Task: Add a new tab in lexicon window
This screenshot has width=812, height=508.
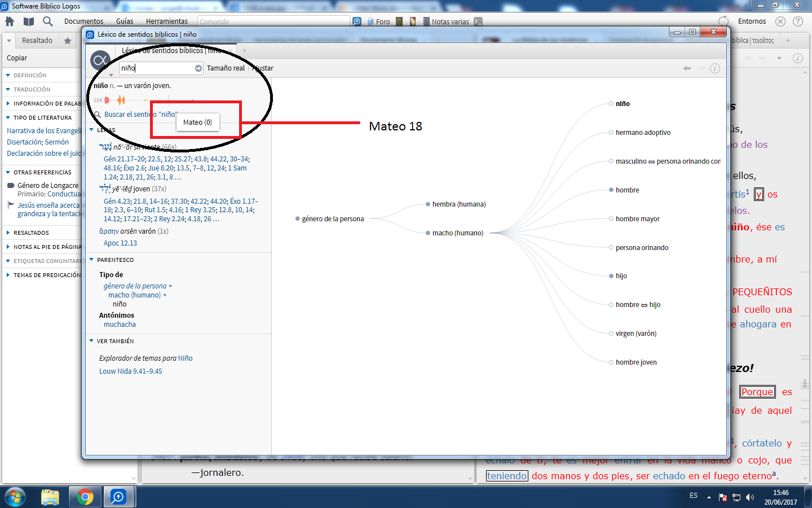Action: 244,51
